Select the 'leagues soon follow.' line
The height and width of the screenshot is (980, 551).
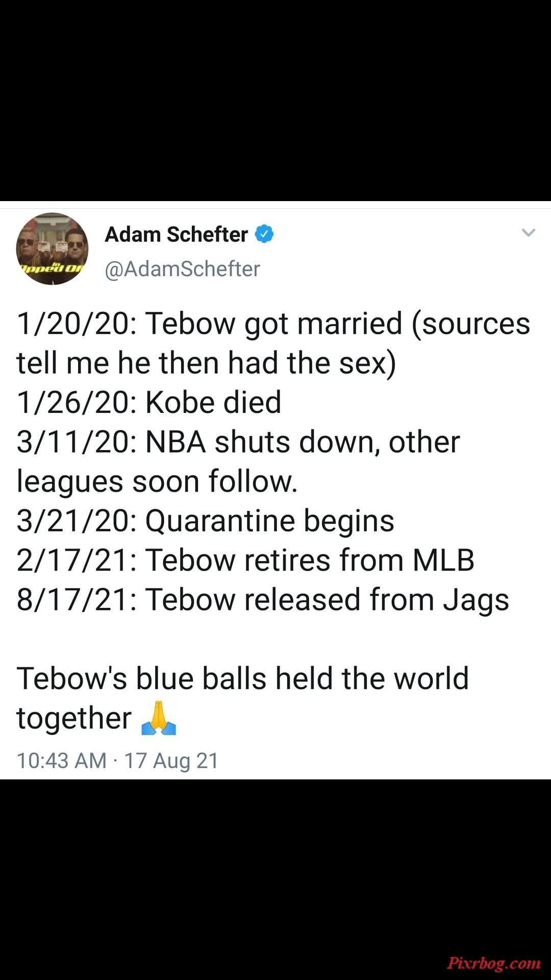tap(157, 481)
